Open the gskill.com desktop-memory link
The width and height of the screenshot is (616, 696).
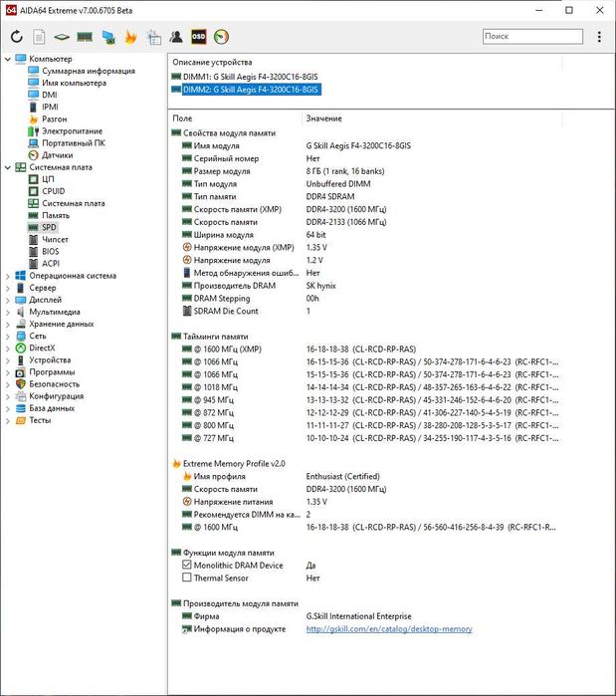[389, 629]
